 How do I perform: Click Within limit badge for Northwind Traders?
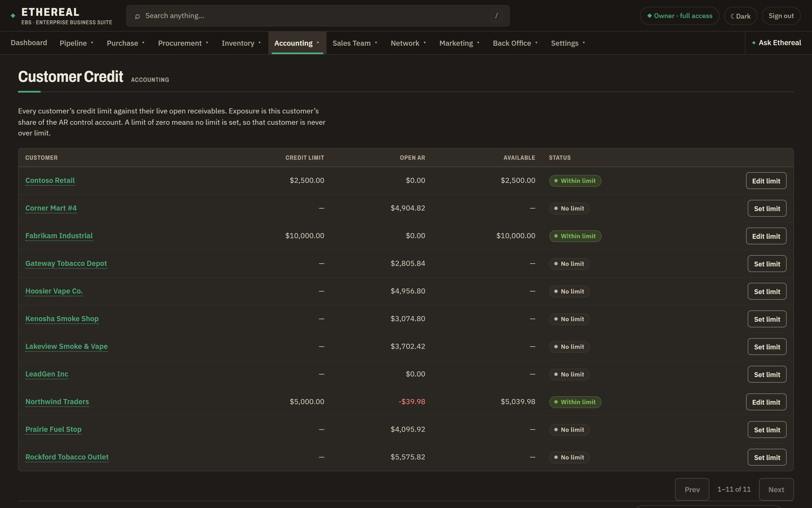coord(575,402)
